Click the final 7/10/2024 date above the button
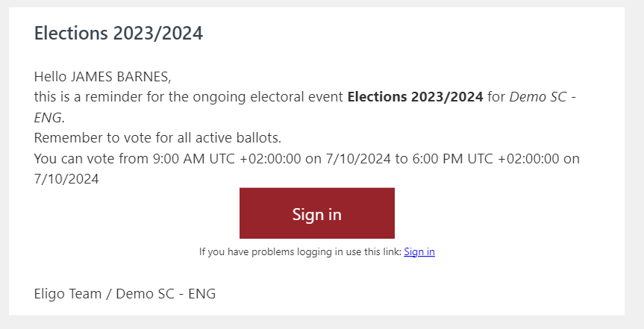The image size is (644, 329). pos(66,179)
